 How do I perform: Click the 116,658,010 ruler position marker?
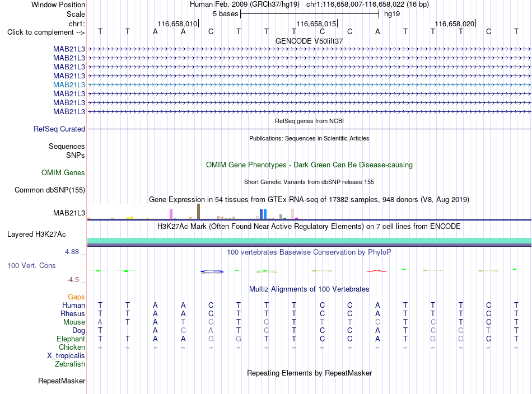(x=177, y=24)
